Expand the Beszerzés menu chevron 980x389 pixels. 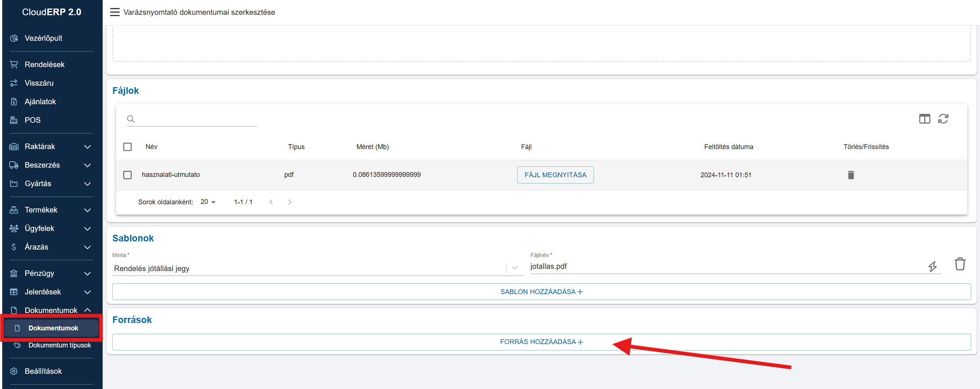pos(87,165)
